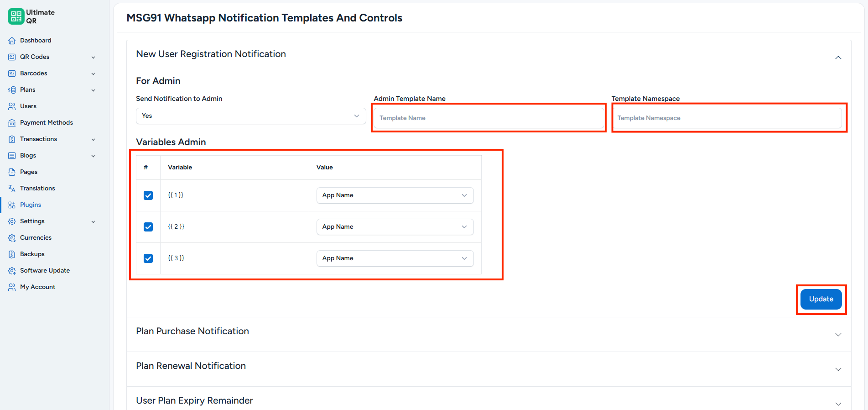Collapse the New User Registration Notification section
868x410 pixels.
(838, 58)
